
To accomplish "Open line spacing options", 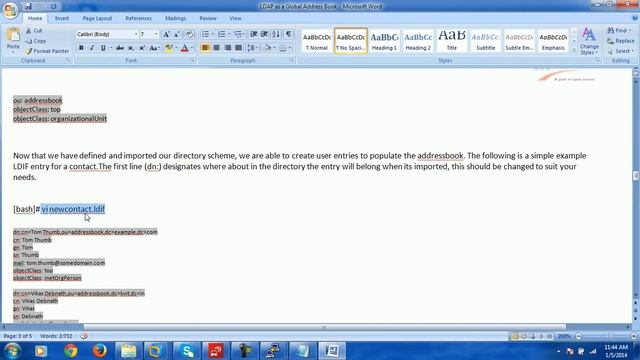I will (252, 48).
